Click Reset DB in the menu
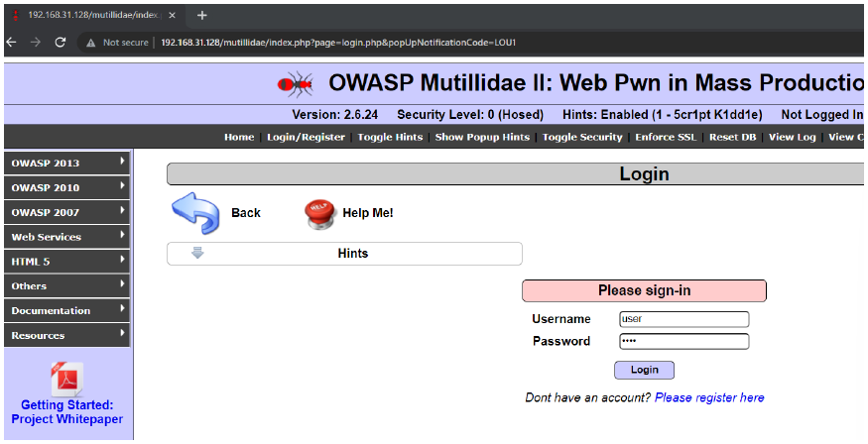The width and height of the screenshot is (868, 444). tap(732, 137)
